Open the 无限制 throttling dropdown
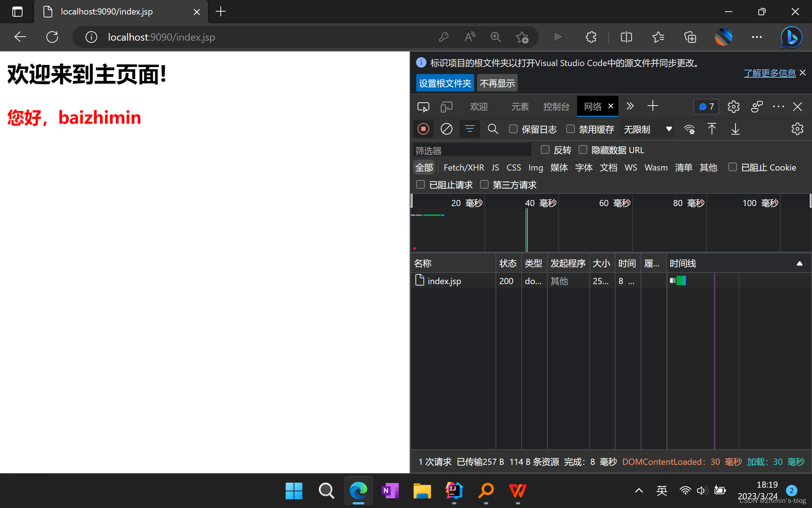The width and height of the screenshot is (812, 508). click(x=647, y=129)
